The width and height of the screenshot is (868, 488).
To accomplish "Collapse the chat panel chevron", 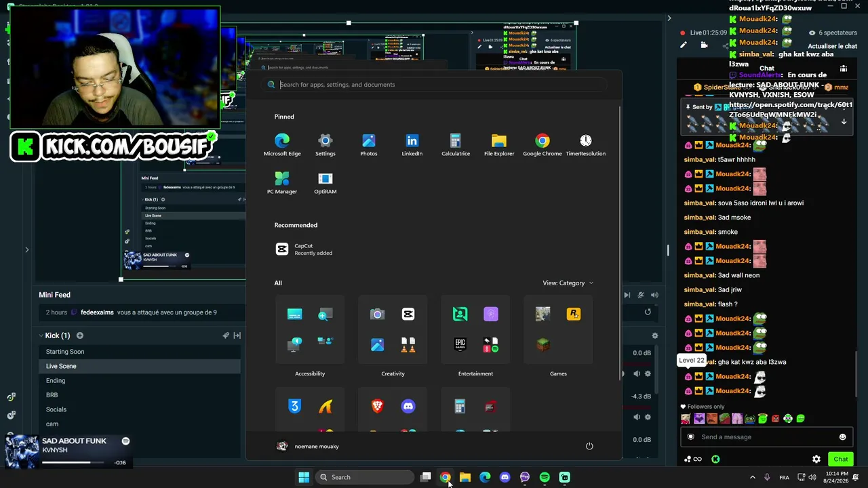I will pos(669,18).
